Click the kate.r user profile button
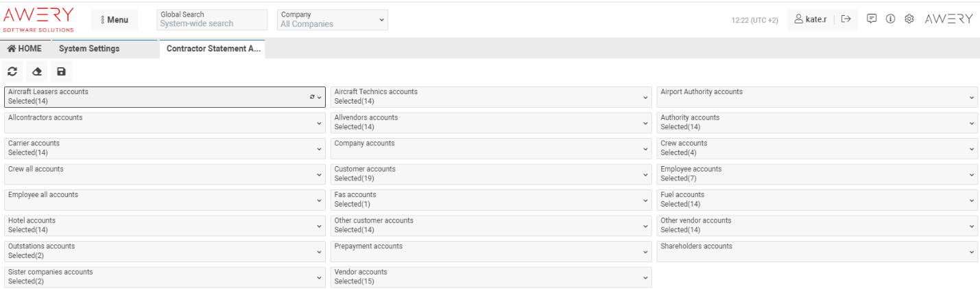 click(810, 19)
